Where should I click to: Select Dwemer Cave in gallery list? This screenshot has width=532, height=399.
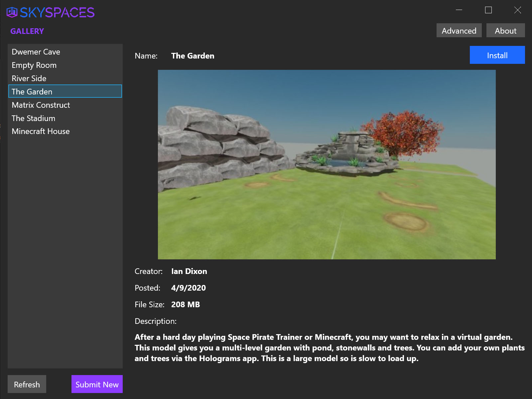point(36,52)
